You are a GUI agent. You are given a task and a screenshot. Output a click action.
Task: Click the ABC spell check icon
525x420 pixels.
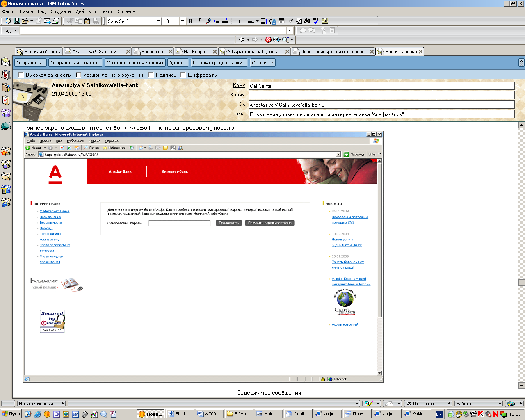[x=316, y=21]
